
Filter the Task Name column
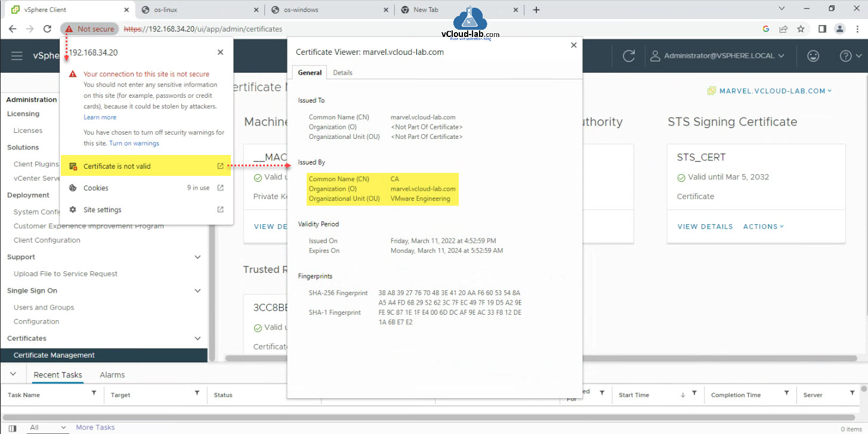[94, 393]
